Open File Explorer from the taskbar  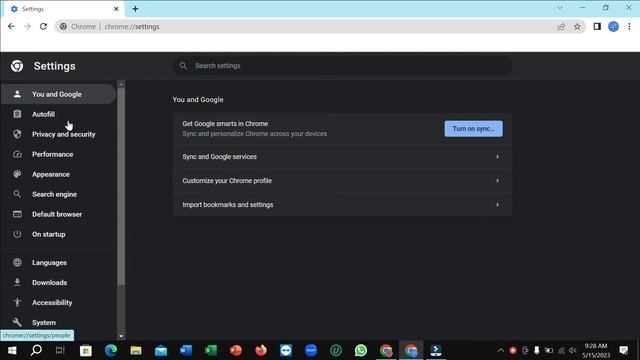[136, 351]
